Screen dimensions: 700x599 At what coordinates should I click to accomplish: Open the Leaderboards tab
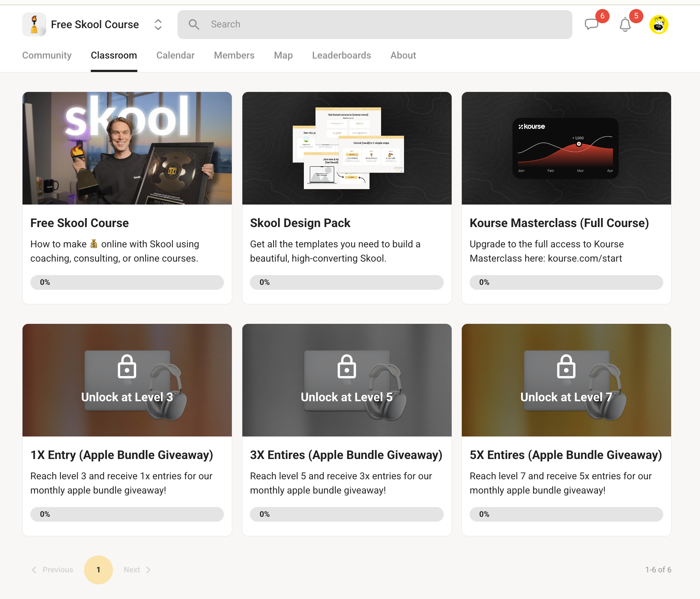tap(341, 55)
